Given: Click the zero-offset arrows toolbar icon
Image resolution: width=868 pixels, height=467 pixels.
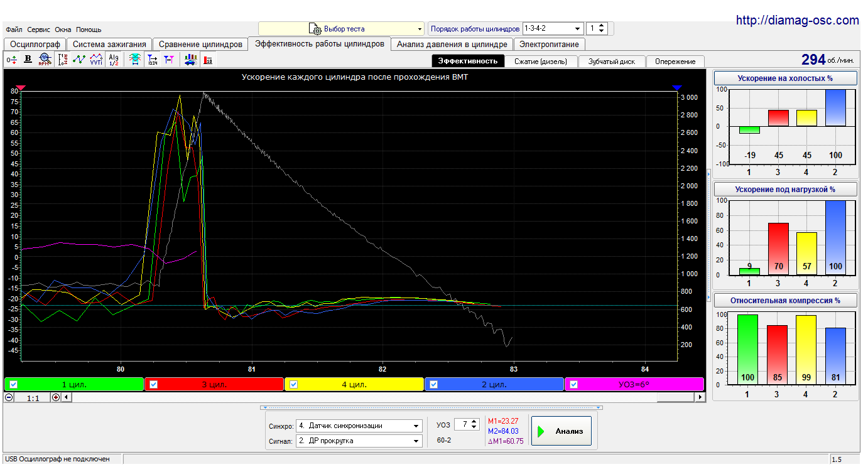Looking at the screenshot, I should pos(11,60).
